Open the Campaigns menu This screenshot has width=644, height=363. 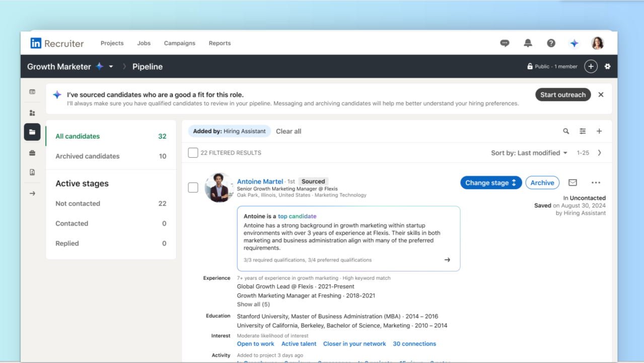click(179, 43)
